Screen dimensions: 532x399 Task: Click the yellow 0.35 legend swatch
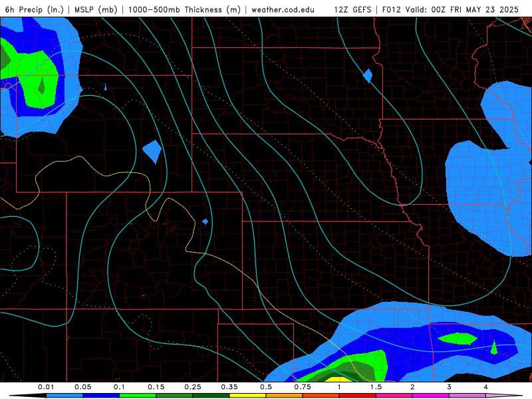click(x=247, y=396)
